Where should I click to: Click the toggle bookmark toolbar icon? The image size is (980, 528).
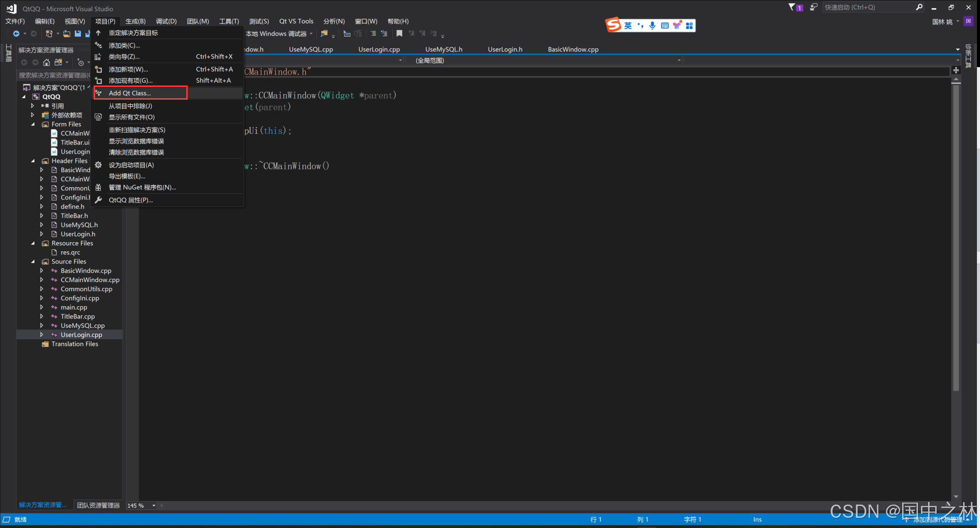click(399, 34)
